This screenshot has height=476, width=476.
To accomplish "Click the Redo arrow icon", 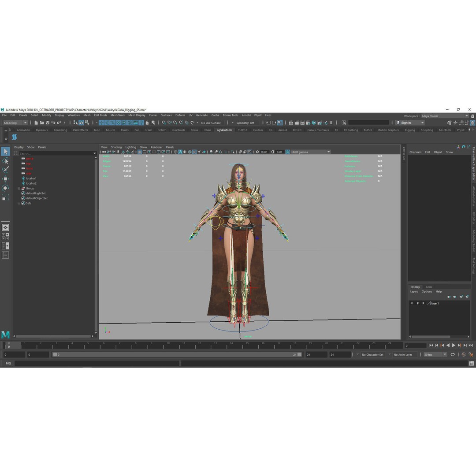I will click(59, 123).
